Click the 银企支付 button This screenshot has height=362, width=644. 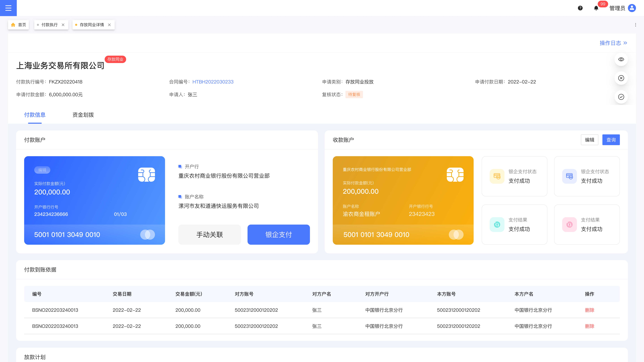279,235
